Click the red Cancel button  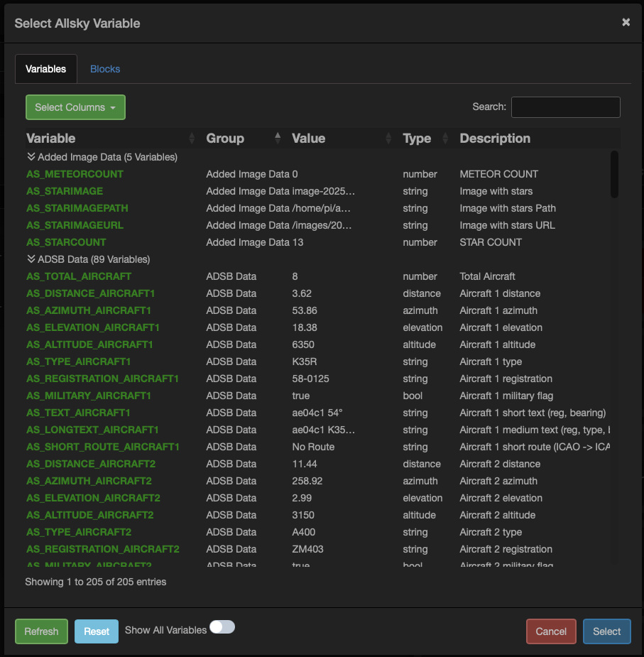[x=551, y=631]
